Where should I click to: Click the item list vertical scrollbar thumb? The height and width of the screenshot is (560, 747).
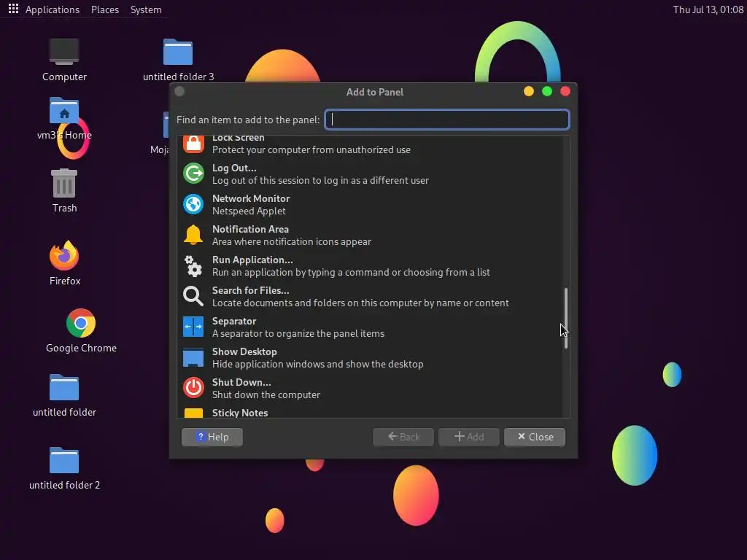coord(566,318)
